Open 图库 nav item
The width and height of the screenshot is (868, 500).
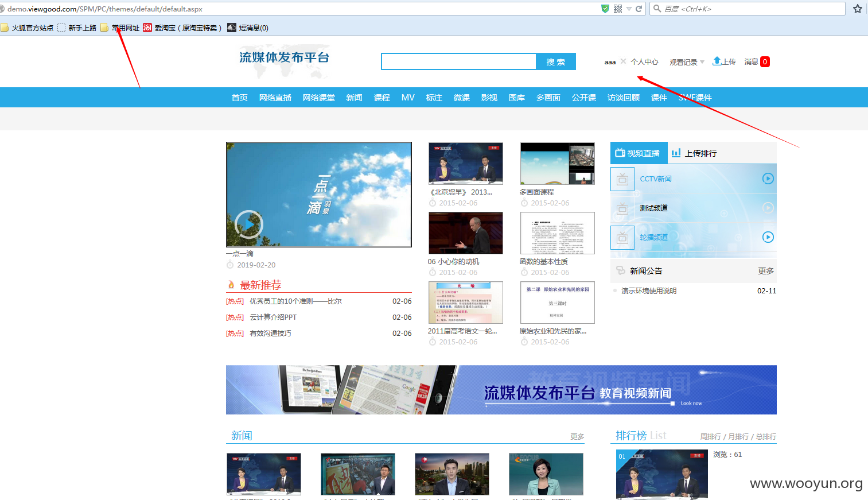[x=517, y=98]
